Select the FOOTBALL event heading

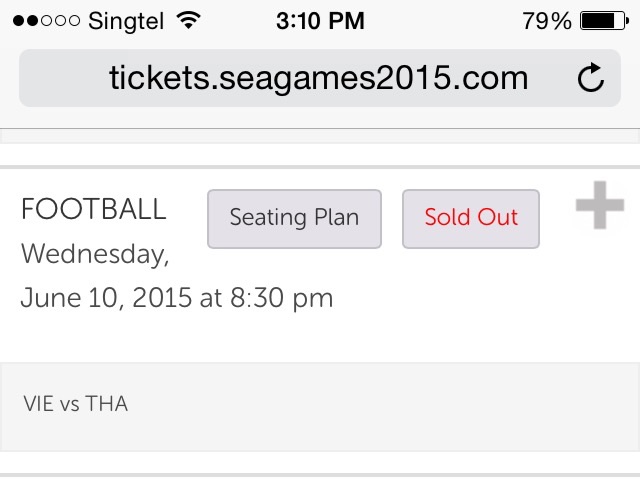93,210
